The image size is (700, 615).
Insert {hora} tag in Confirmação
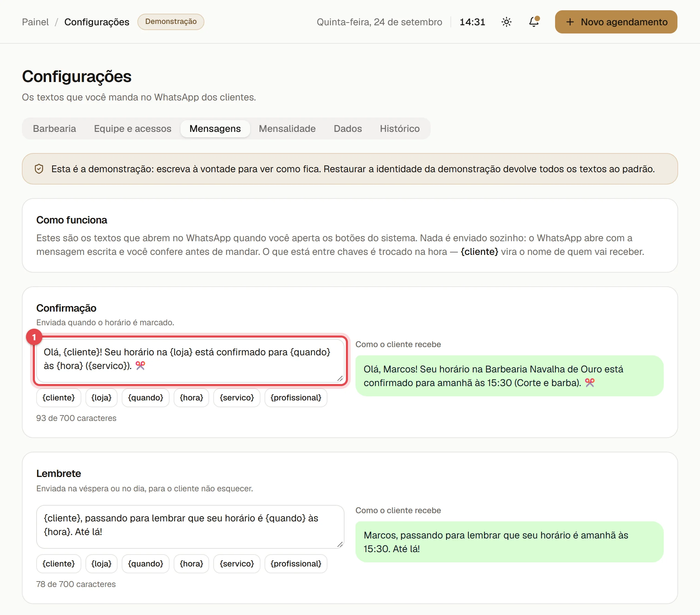click(191, 398)
